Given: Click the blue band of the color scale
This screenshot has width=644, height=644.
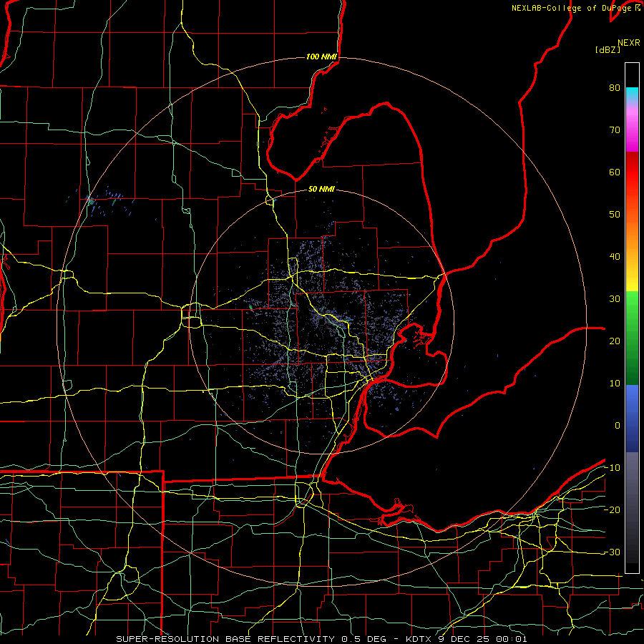Looking at the screenshot, I should (632, 419).
